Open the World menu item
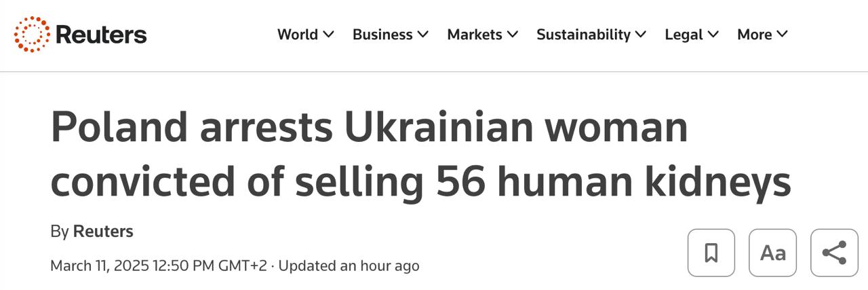The image size is (868, 290). (x=297, y=35)
